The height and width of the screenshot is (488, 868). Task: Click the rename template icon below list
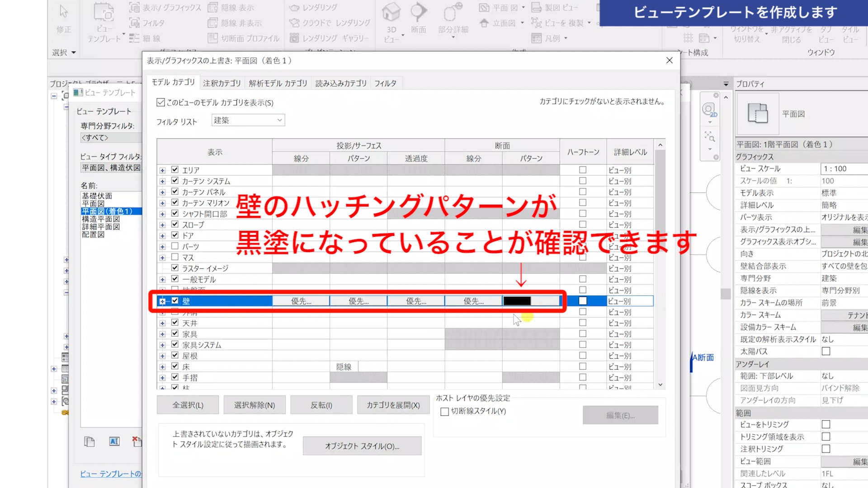coord(114,441)
